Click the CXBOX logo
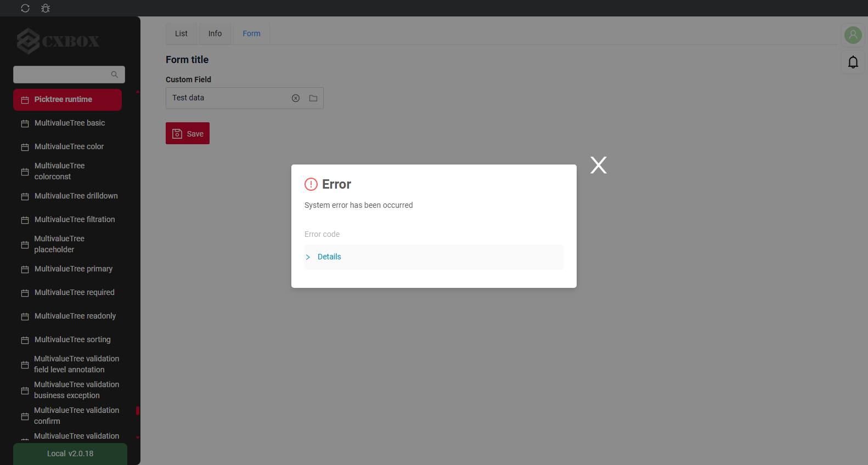Viewport: 868px width, 465px height. [58, 41]
